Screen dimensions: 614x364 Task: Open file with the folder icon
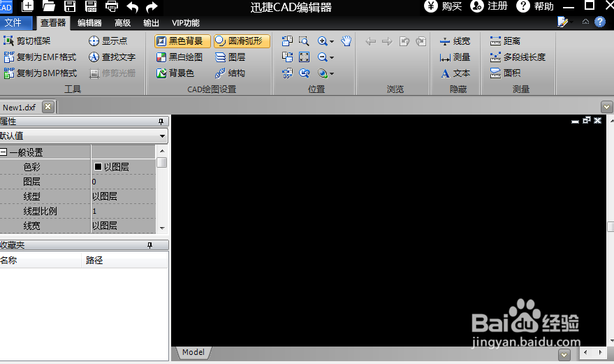49,6
